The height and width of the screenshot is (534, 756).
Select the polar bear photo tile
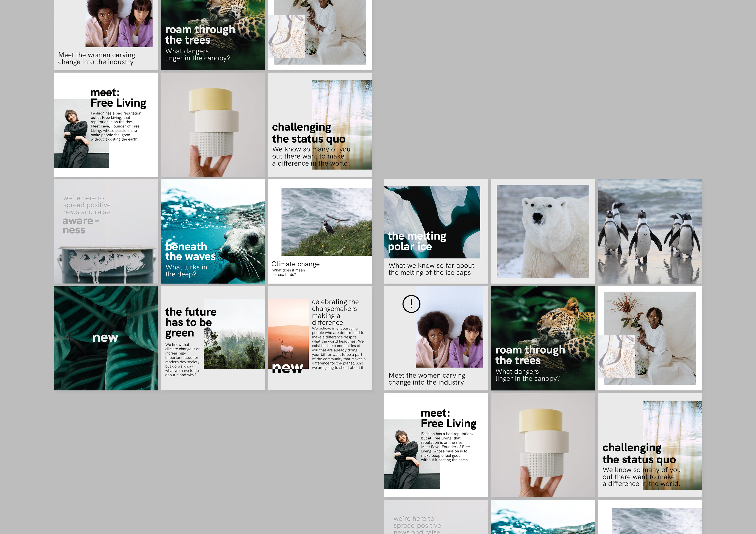tap(543, 231)
